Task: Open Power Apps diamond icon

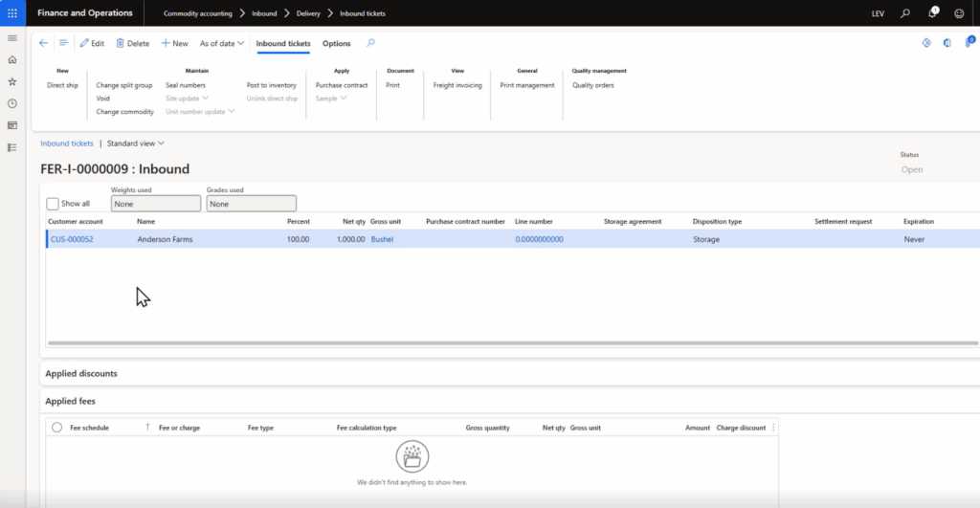Action: click(926, 43)
